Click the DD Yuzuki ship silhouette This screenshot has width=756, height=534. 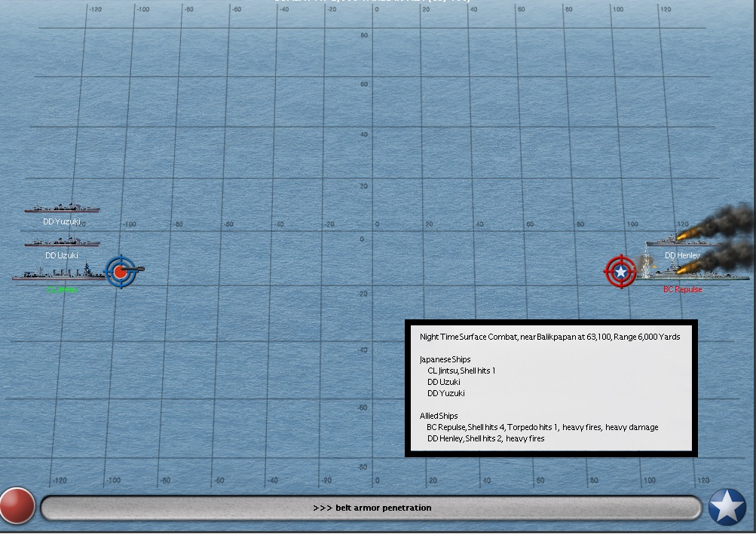coord(62,208)
